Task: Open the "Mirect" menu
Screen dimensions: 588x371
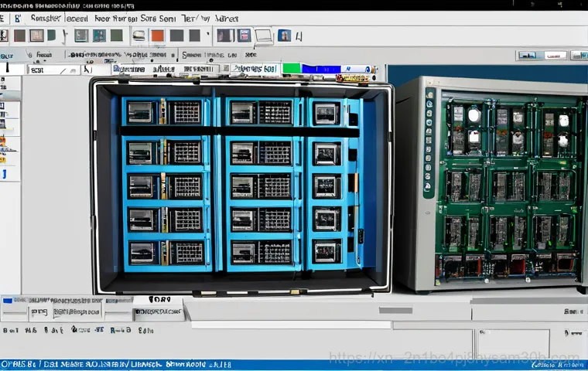Action: click(227, 19)
